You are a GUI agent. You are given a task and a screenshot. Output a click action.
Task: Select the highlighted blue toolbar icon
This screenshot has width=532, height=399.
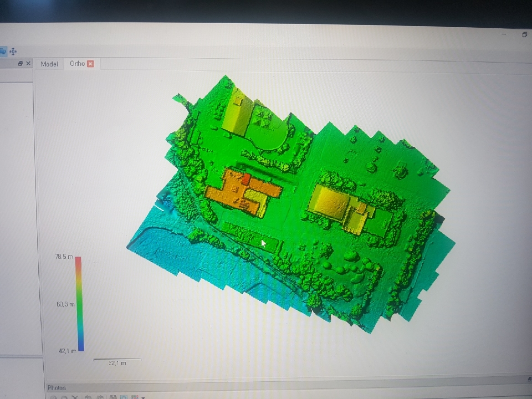click(x=3, y=51)
